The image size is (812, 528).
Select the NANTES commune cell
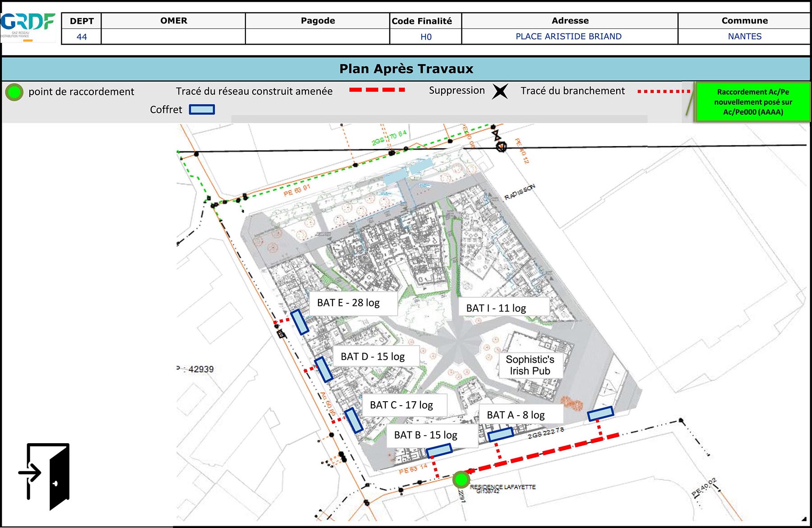click(744, 37)
